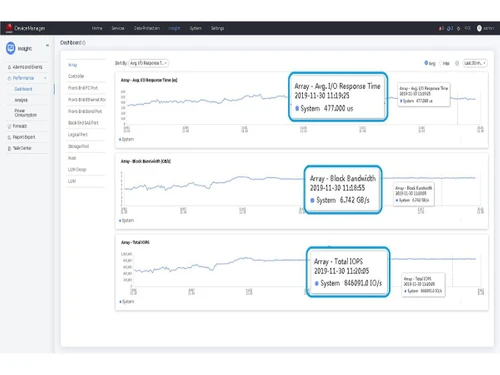Open the red alarm count indicator in header
Screen dimensions: 500x375
441,28
